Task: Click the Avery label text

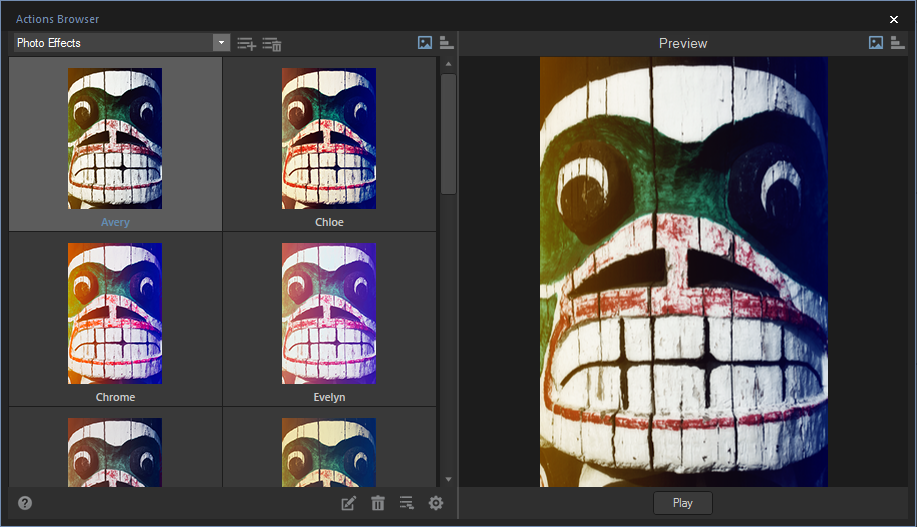Action: tap(115, 222)
